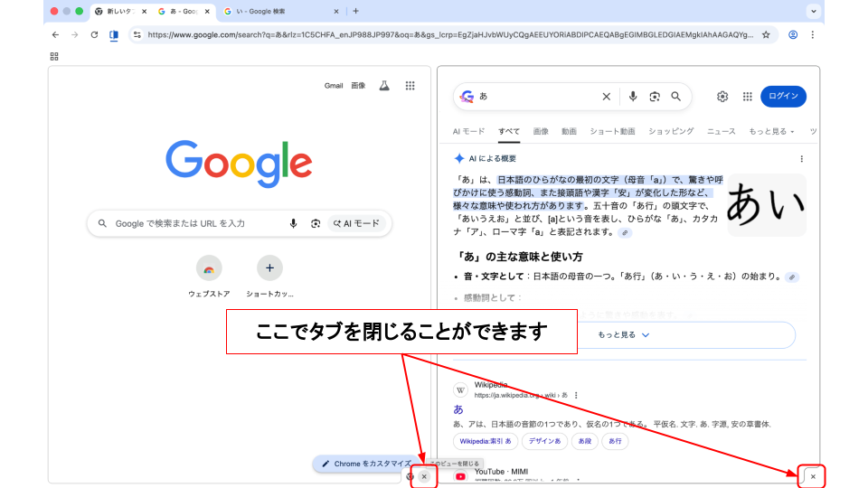This screenshot has width=868, height=488.
Task: Click the ログイン button
Action: tap(783, 97)
